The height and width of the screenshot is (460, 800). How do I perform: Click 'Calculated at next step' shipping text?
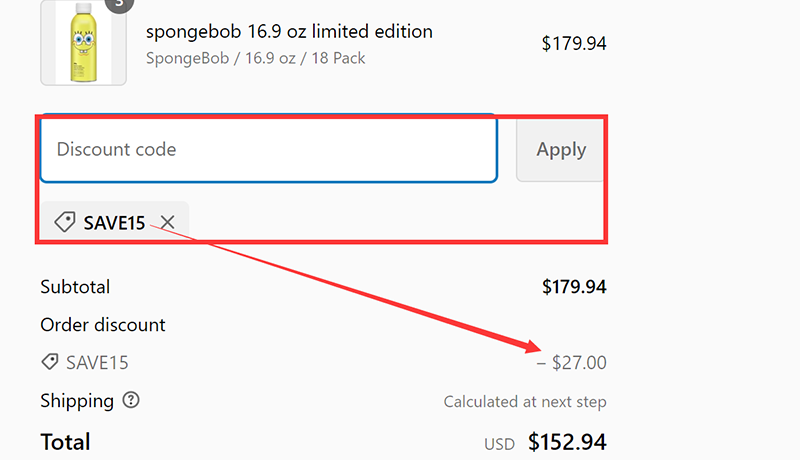[x=525, y=402]
